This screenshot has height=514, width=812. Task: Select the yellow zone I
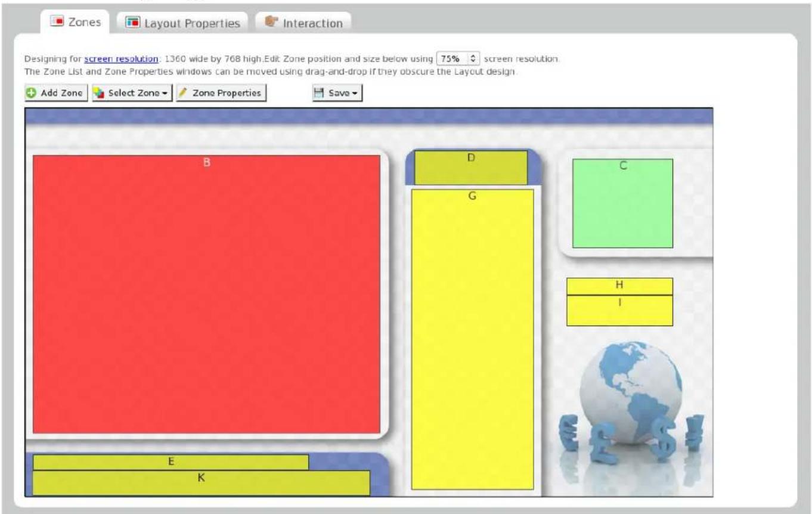point(619,311)
